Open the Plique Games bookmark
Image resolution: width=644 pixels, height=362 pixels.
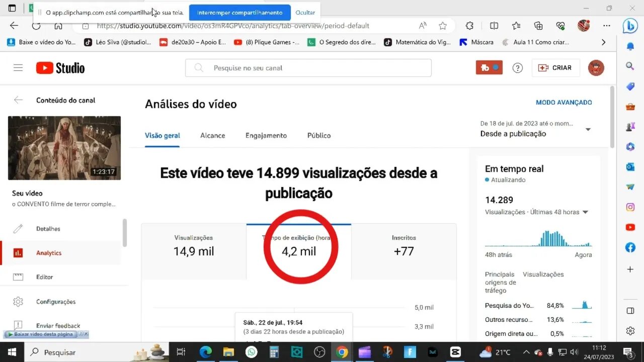pos(267,42)
